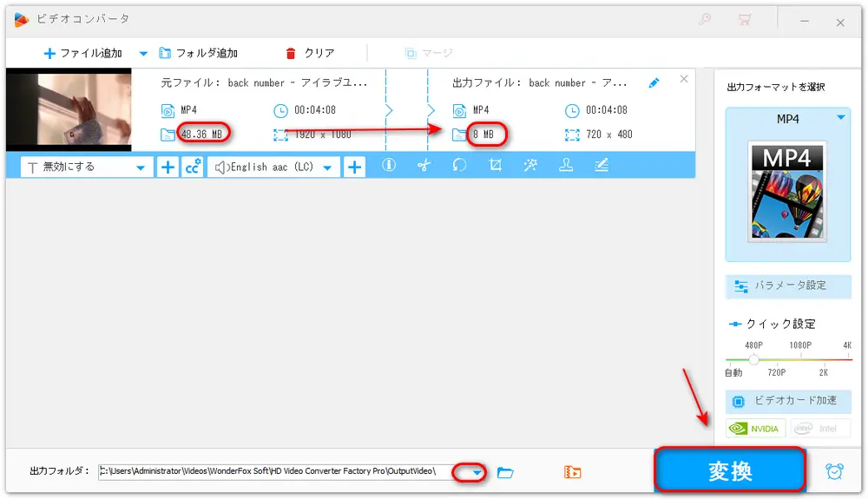Open the registration key icon
The image size is (868, 499).
point(705,20)
